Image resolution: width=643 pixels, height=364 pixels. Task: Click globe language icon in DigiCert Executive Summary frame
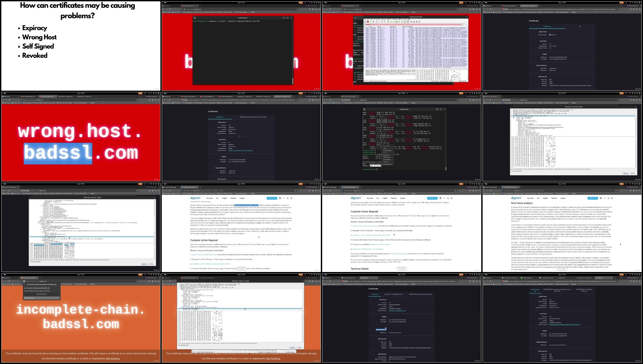[x=280, y=198]
